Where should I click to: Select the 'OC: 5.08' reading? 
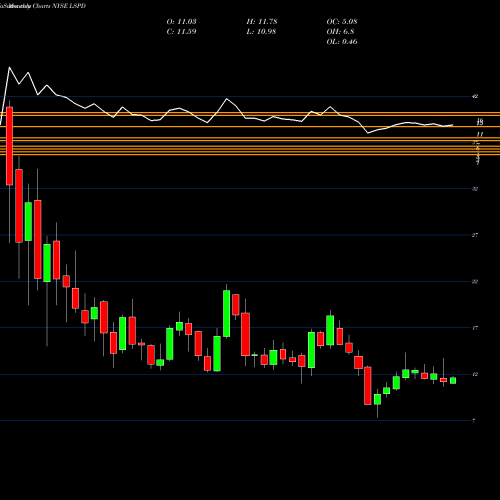click(342, 22)
